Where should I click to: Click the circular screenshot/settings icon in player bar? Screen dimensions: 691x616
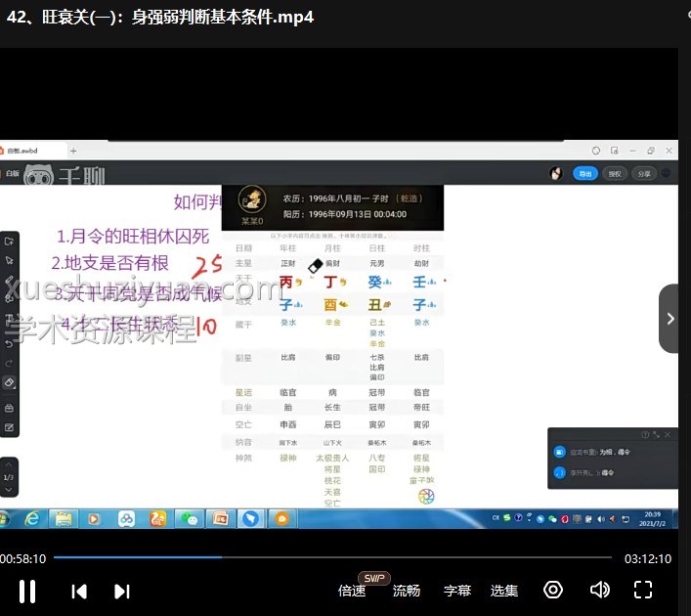point(553,590)
